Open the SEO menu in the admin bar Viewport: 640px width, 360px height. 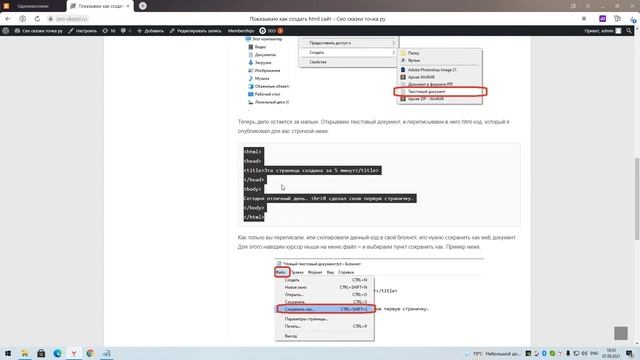tap(271, 31)
